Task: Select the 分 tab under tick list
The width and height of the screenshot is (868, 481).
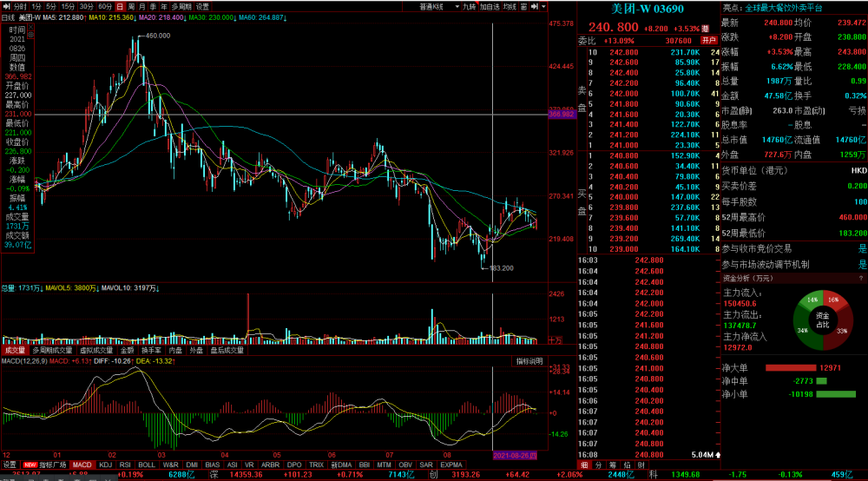Action: (x=598, y=465)
